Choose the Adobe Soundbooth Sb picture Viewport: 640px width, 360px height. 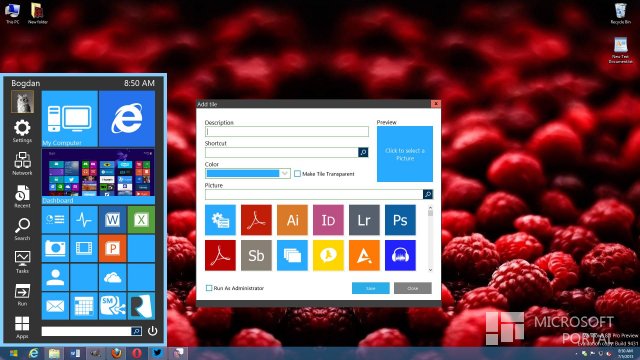pos(256,256)
